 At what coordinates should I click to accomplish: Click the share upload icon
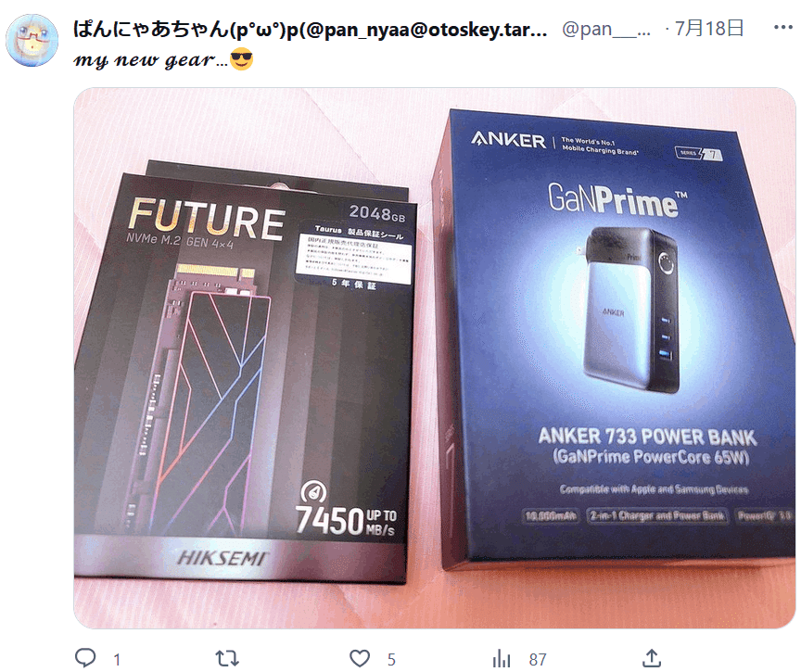pyautogui.click(x=652, y=658)
